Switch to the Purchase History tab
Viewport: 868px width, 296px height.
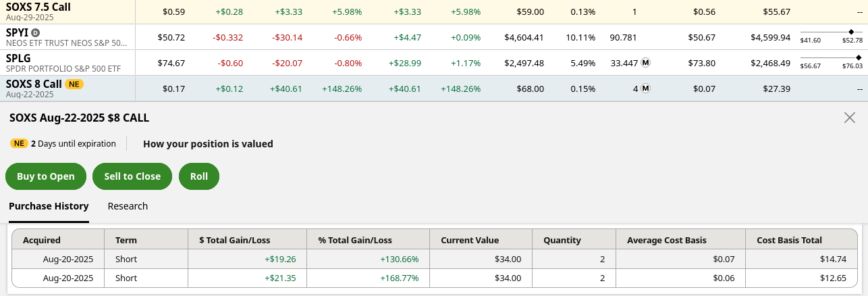click(x=49, y=206)
